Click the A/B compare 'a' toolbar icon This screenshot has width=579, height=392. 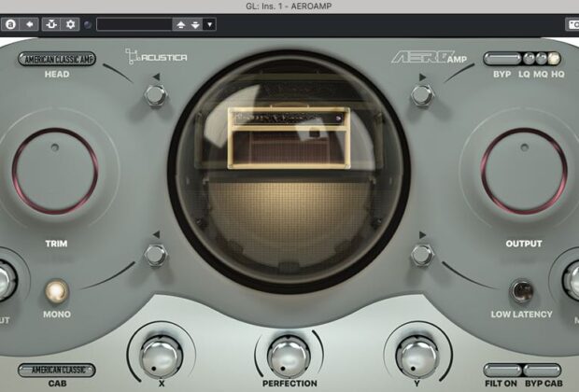[10, 24]
